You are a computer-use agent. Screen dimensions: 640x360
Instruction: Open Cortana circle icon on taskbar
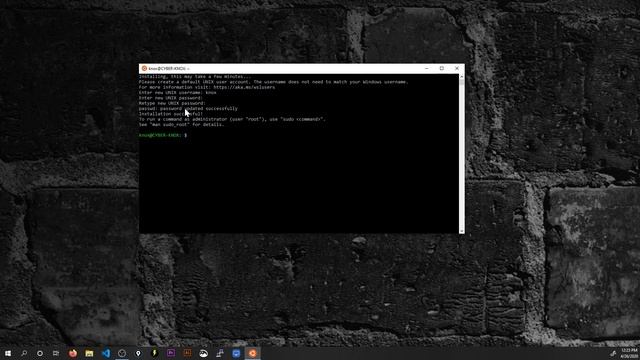click(40, 353)
